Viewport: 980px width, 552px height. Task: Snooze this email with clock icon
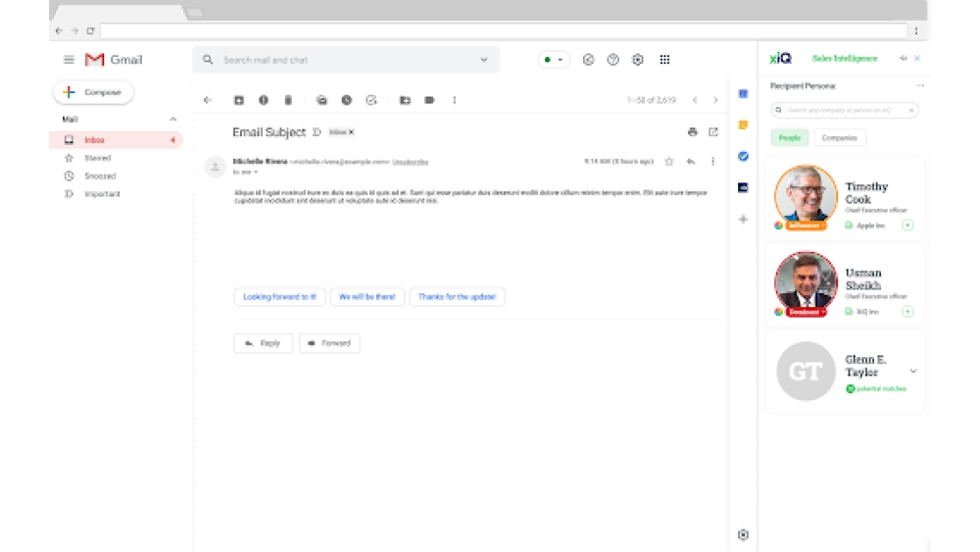tap(347, 100)
